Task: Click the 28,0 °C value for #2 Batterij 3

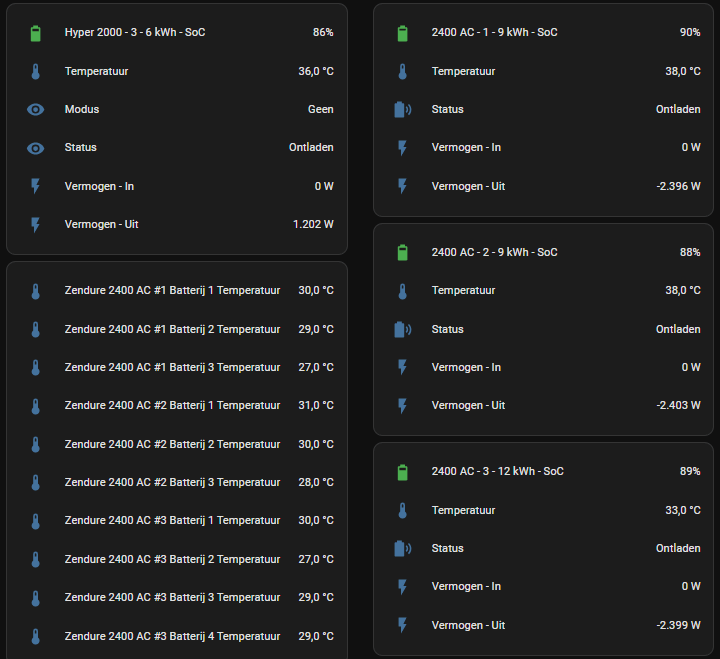Action: coord(316,482)
